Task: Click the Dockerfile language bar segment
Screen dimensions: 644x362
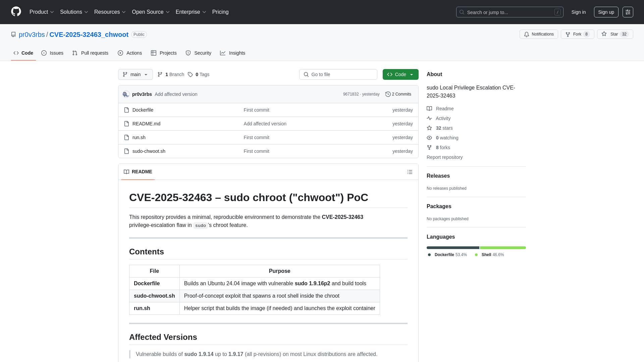Action: pyautogui.click(x=453, y=248)
